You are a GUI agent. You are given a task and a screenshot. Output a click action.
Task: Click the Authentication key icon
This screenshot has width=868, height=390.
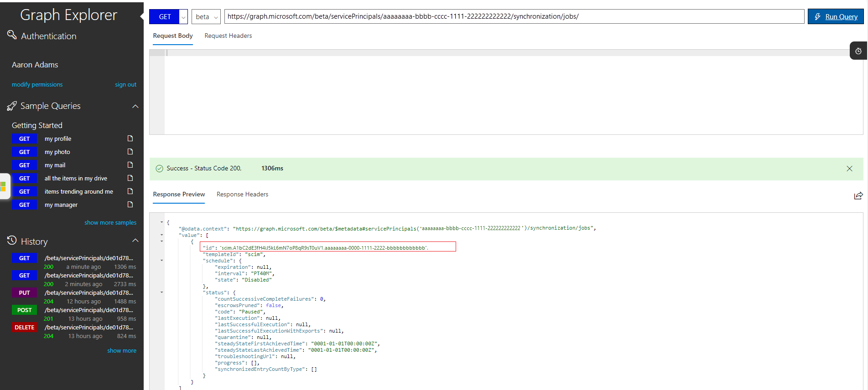(12, 35)
